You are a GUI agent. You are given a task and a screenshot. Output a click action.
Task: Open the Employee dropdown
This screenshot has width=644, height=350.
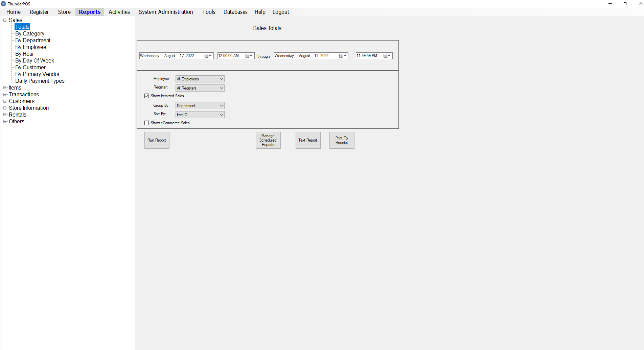click(x=200, y=79)
